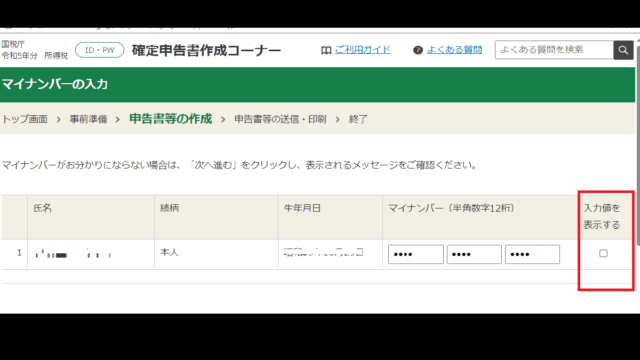
Task: Focus the よくある質問を検索 search field
Action: coord(554,50)
